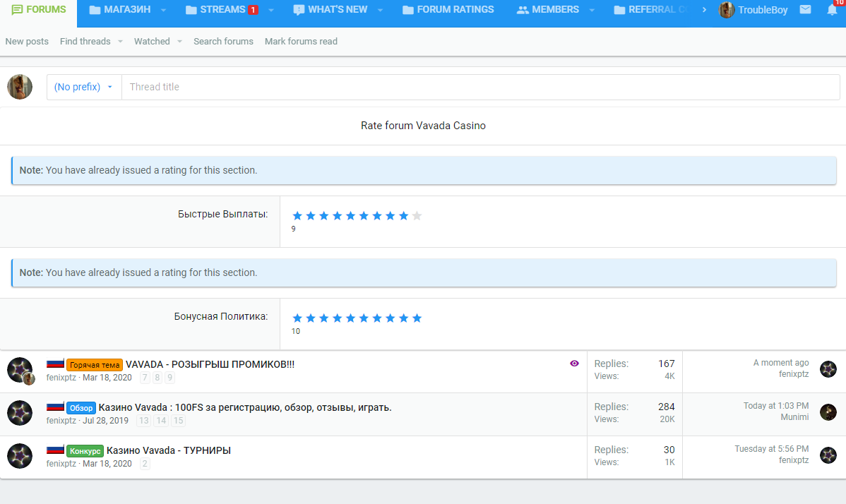Viewport: 846px width, 504px height.
Task: Click the purple eye watched icon
Action: (x=574, y=364)
